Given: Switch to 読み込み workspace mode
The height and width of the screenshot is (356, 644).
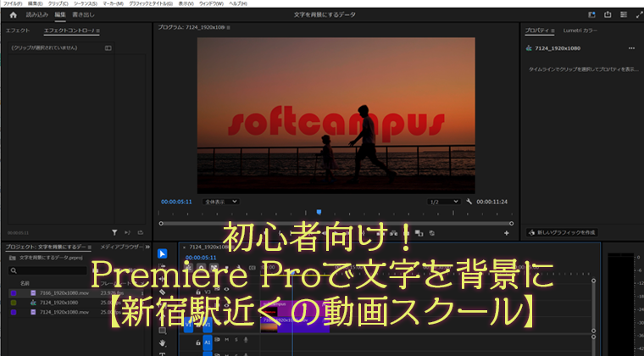Looking at the screenshot, I should [37, 14].
